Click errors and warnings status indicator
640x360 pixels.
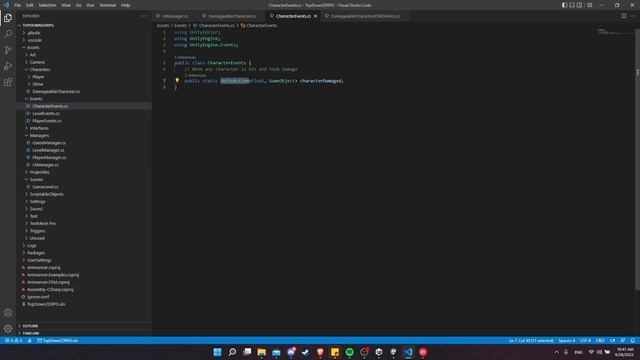tap(13, 340)
